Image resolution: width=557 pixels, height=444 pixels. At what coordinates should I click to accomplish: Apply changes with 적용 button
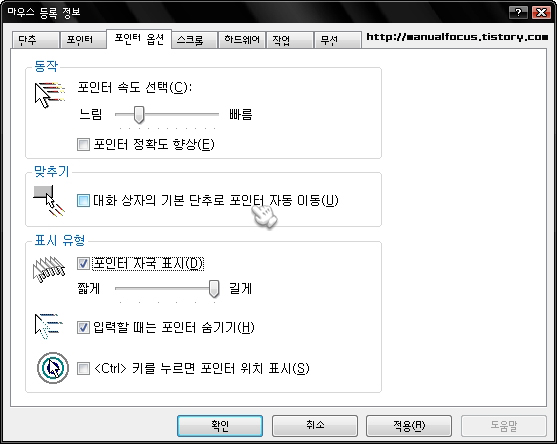[409, 426]
